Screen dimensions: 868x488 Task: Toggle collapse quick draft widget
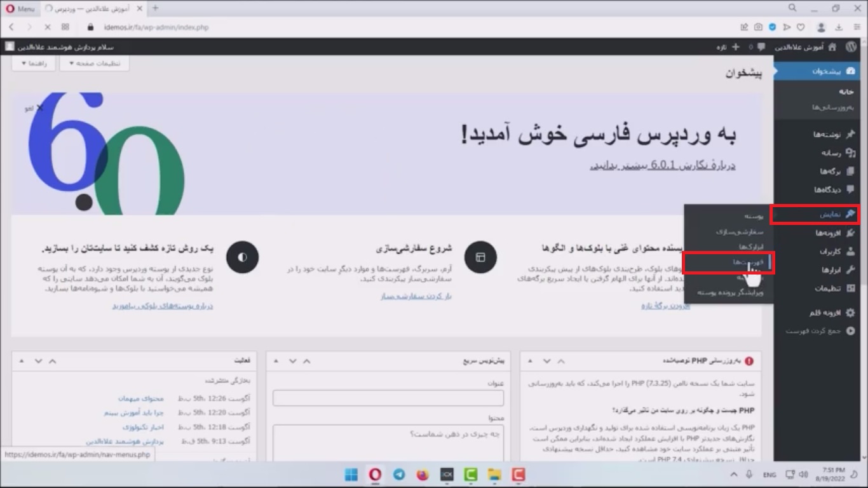(x=276, y=361)
